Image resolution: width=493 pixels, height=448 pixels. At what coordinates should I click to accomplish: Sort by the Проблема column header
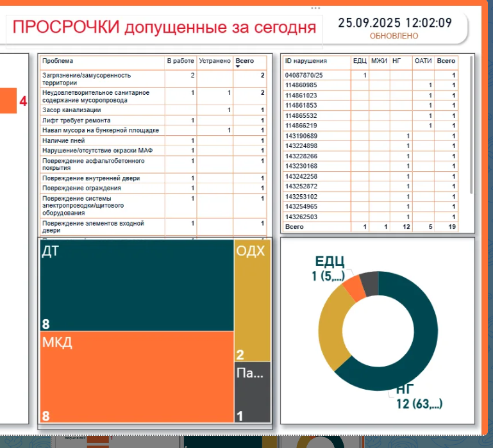pyautogui.click(x=58, y=61)
